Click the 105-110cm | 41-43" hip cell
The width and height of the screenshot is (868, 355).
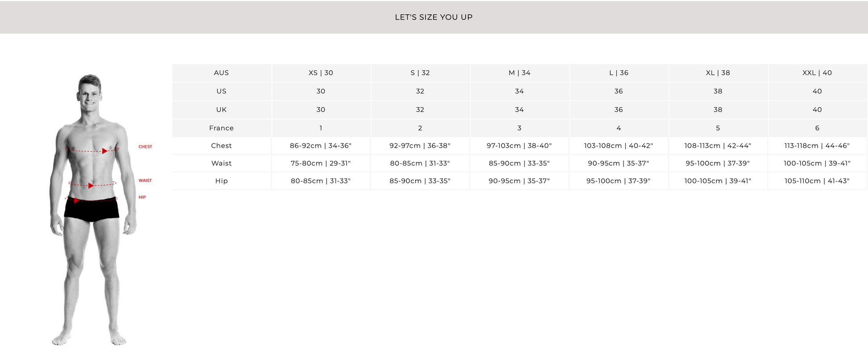[x=817, y=181]
